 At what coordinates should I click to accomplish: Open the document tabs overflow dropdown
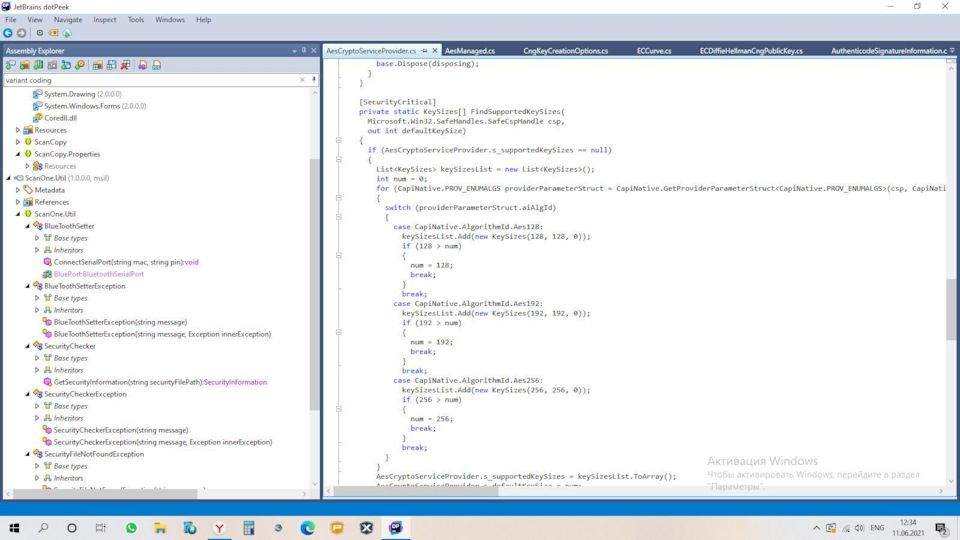(952, 51)
